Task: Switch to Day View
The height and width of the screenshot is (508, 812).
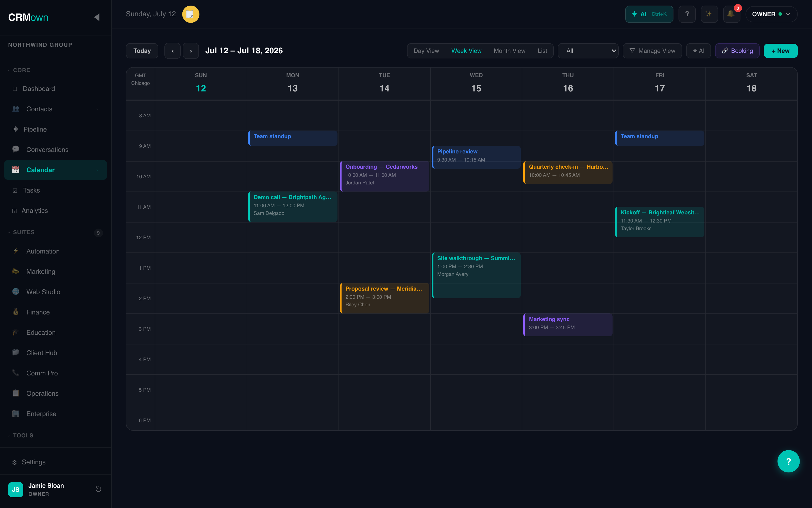Action: point(426,51)
